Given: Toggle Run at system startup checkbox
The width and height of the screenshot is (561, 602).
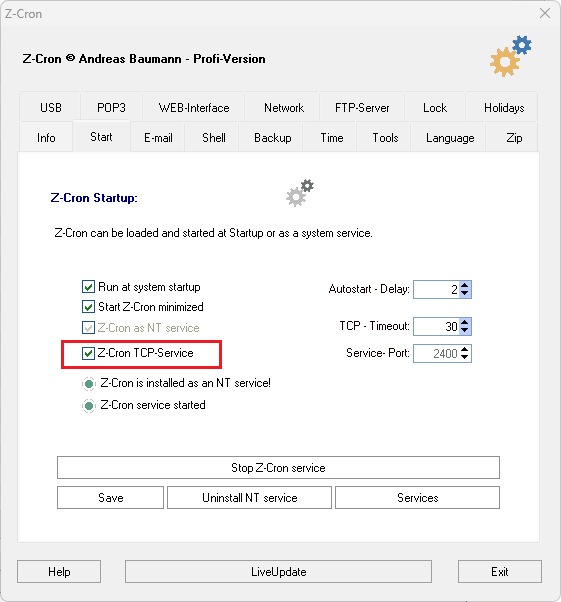Looking at the screenshot, I should point(88,286).
